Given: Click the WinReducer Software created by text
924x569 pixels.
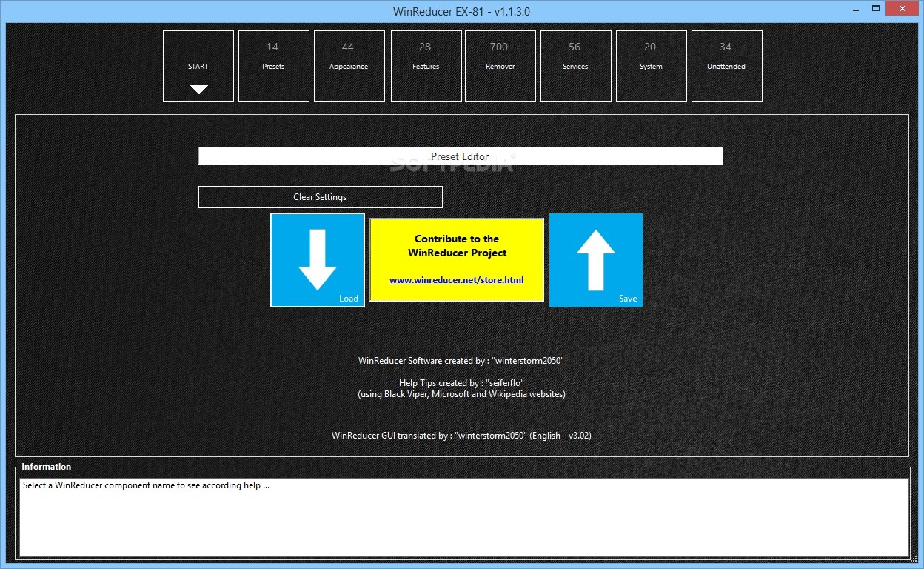Looking at the screenshot, I should (x=461, y=361).
